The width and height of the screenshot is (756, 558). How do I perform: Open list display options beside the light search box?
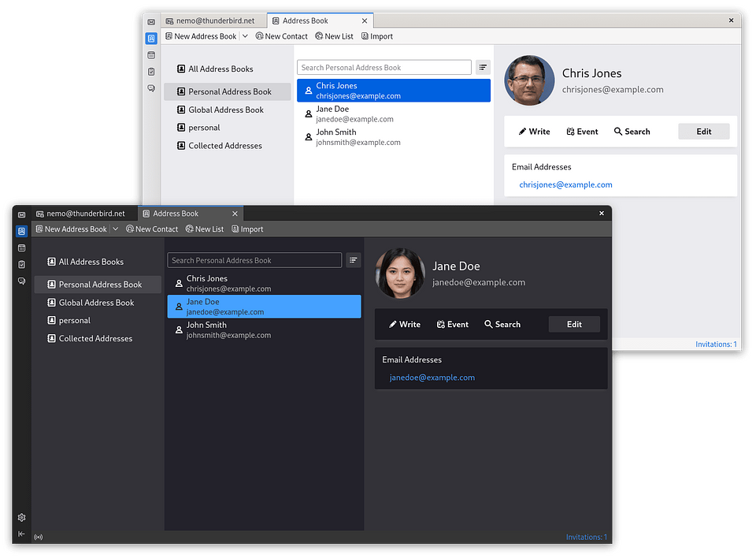(483, 68)
